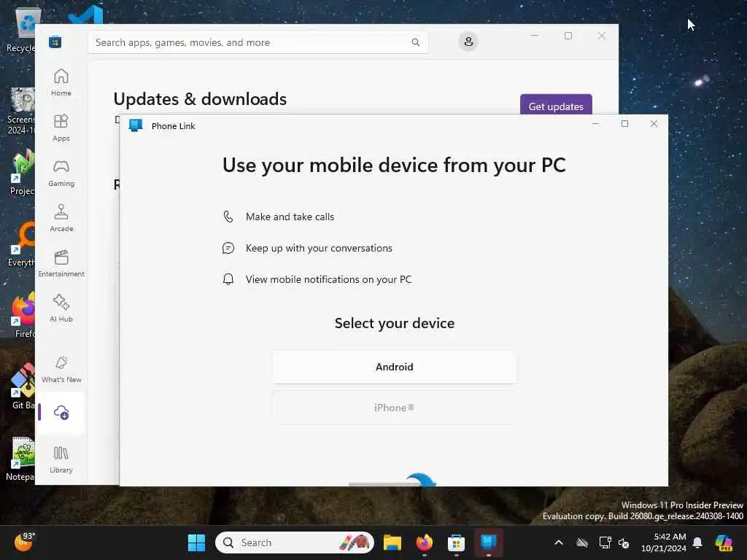
Task: Open the Copilot preview icon in taskbar
Action: point(724,542)
